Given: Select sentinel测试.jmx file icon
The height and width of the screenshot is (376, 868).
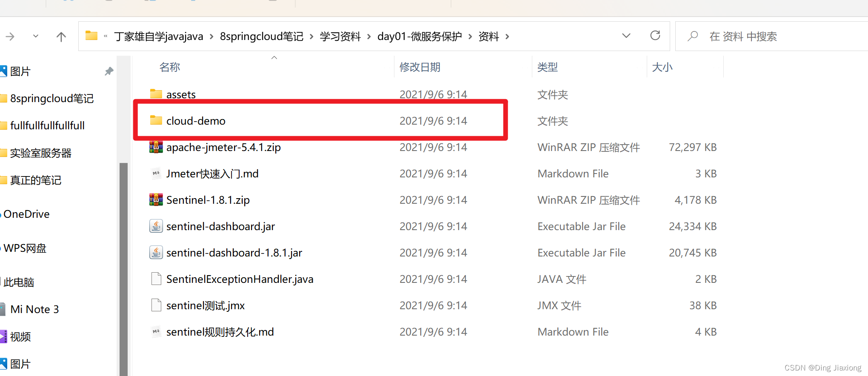Looking at the screenshot, I should coord(156,305).
